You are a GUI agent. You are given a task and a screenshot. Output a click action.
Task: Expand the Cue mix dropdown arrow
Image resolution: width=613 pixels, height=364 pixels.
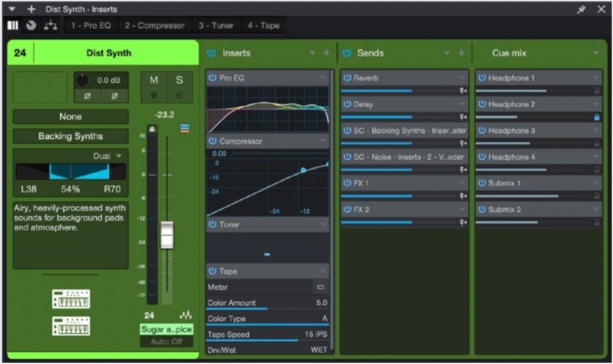(596, 53)
